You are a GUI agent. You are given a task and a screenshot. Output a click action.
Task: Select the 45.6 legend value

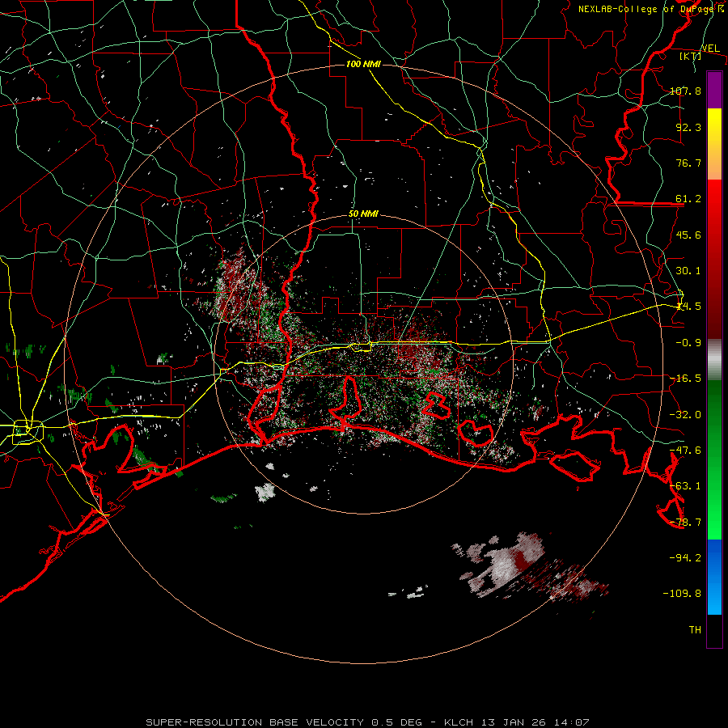pos(688,235)
